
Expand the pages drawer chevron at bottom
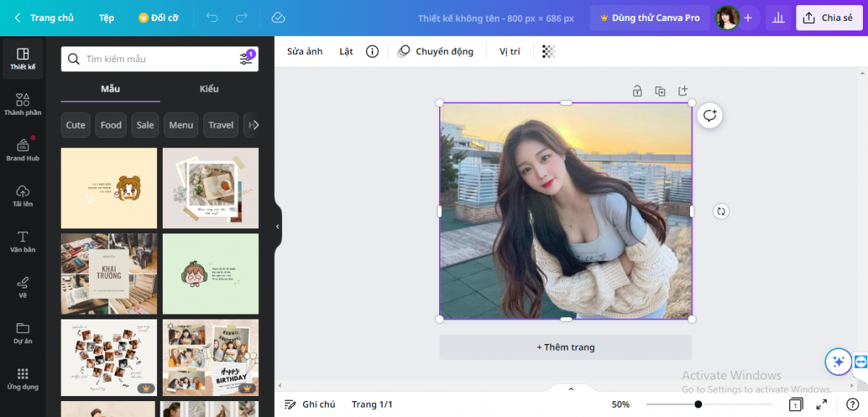[x=571, y=390]
